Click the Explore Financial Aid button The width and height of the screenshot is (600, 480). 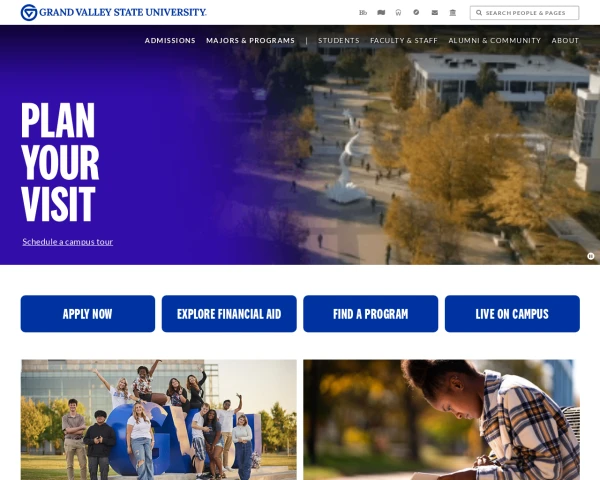(229, 314)
